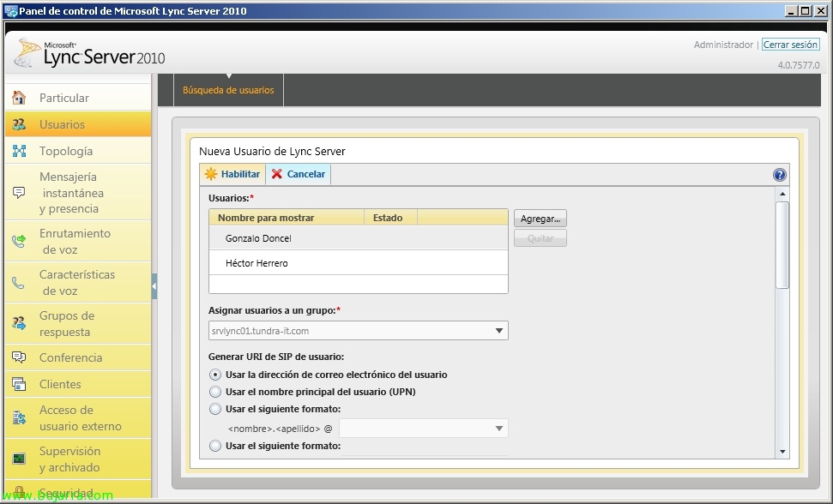Open Mensajería instantánea y presencia
This screenshot has width=833, height=504.
tap(78, 193)
